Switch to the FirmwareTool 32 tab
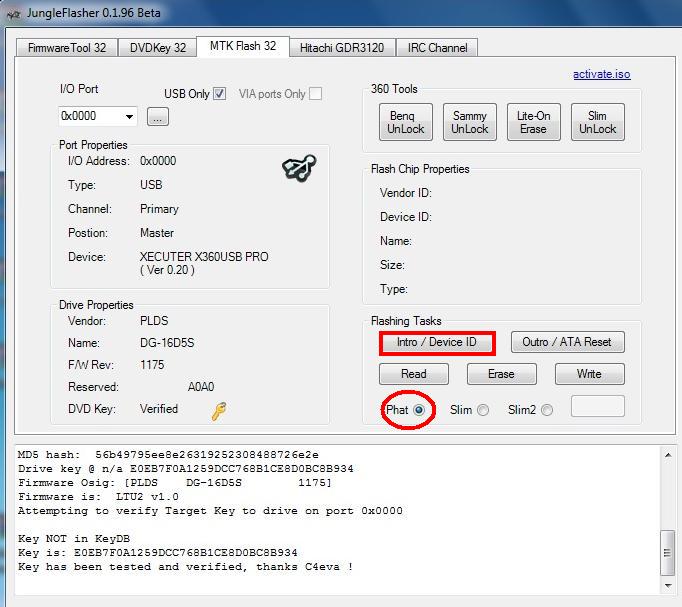 click(x=67, y=47)
